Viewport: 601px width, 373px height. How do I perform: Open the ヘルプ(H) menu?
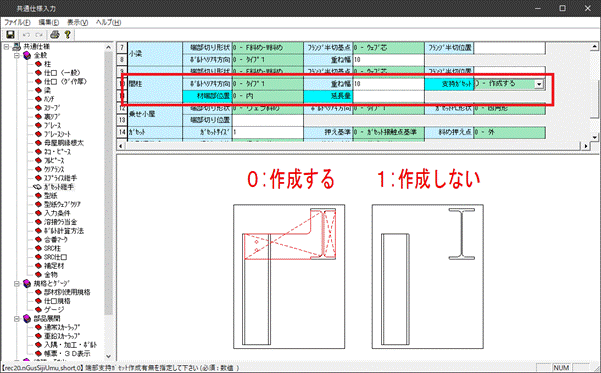108,22
